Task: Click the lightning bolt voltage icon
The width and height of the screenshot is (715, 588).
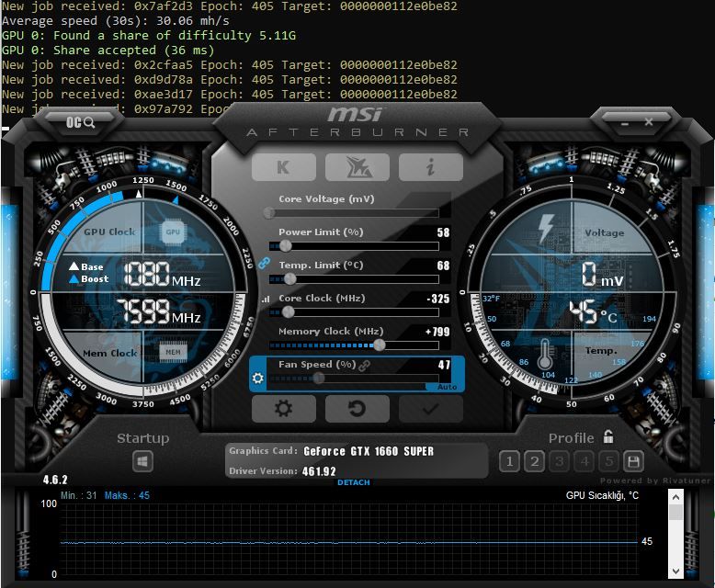Action: [x=546, y=229]
